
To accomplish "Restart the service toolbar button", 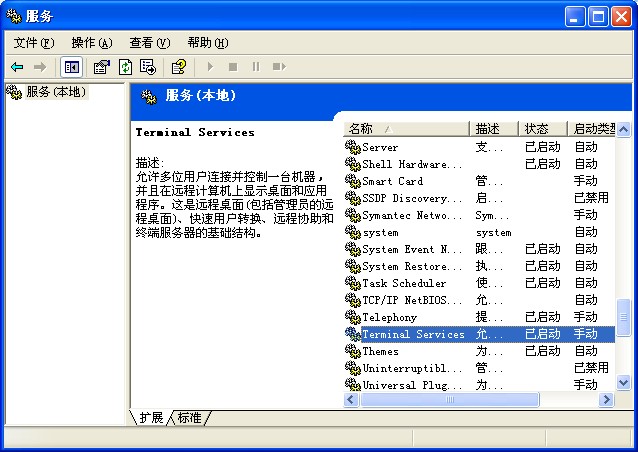I will click(x=279, y=66).
